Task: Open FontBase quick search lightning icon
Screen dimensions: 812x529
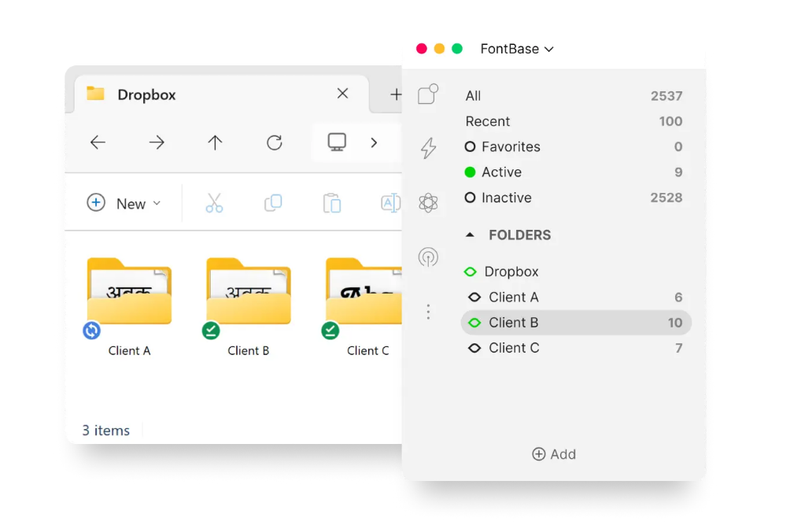Action: coord(428,149)
